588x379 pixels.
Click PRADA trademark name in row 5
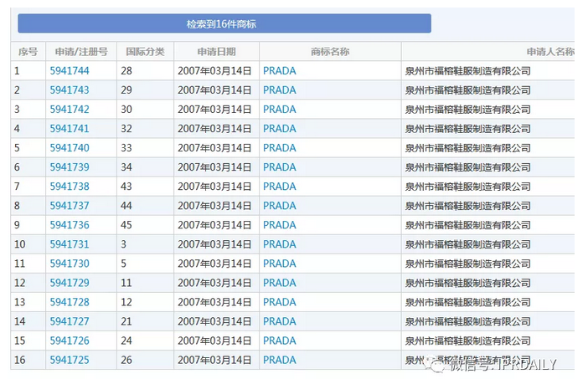[280, 148]
